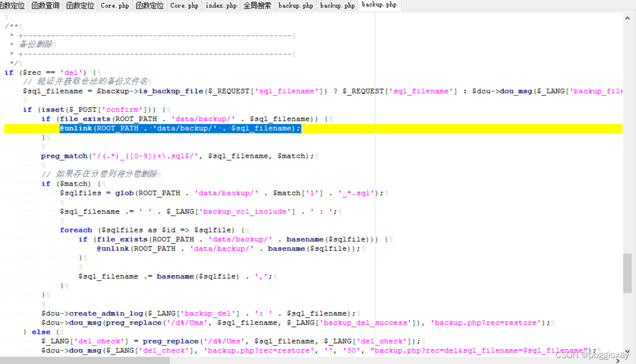Click the horizontal scrollbar right arrow

pyautogui.click(x=617, y=360)
